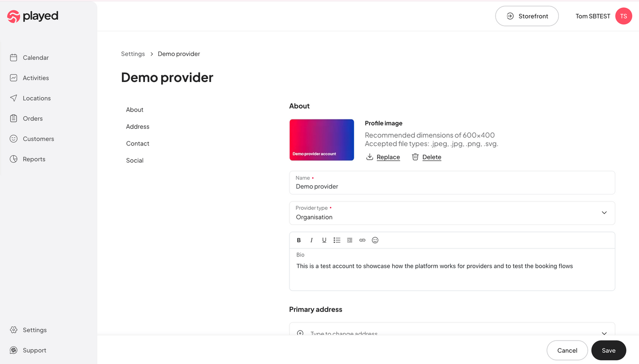Click the Locations sidebar icon
The width and height of the screenshot is (639, 364).
[15, 98]
